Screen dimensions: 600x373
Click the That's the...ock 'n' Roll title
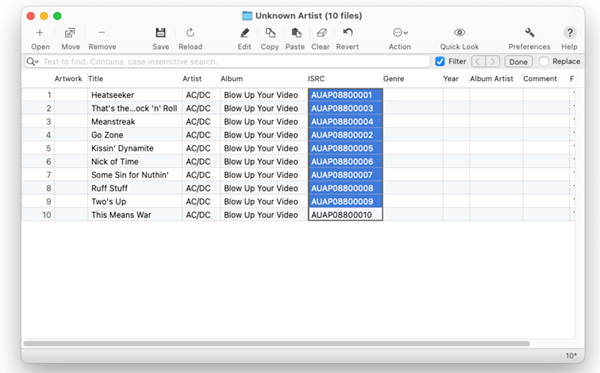coord(134,108)
